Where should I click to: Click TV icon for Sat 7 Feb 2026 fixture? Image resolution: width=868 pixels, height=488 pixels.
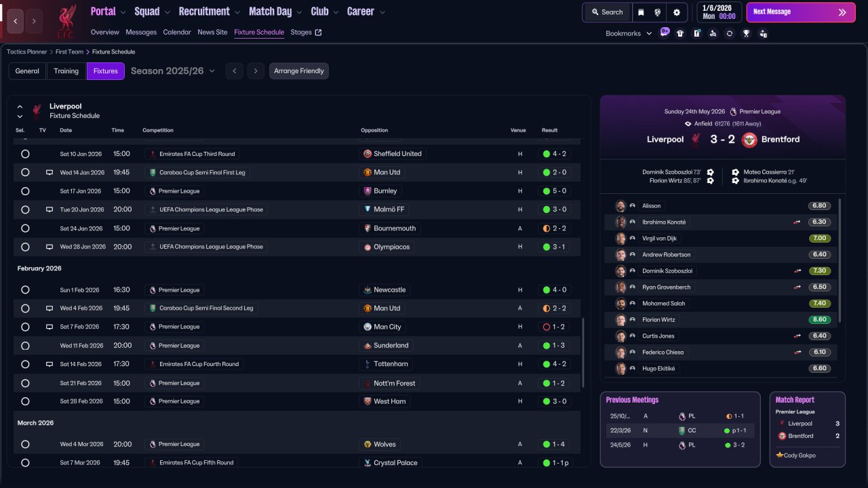click(x=49, y=327)
